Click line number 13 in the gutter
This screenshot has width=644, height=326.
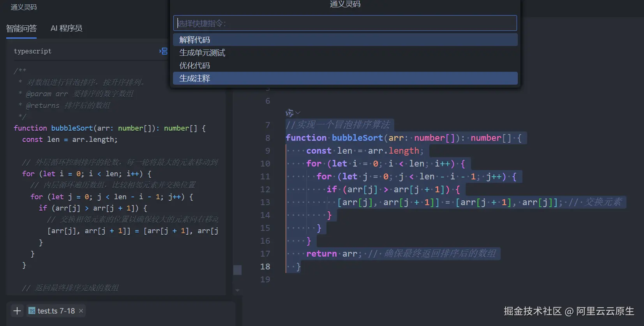pos(265,202)
